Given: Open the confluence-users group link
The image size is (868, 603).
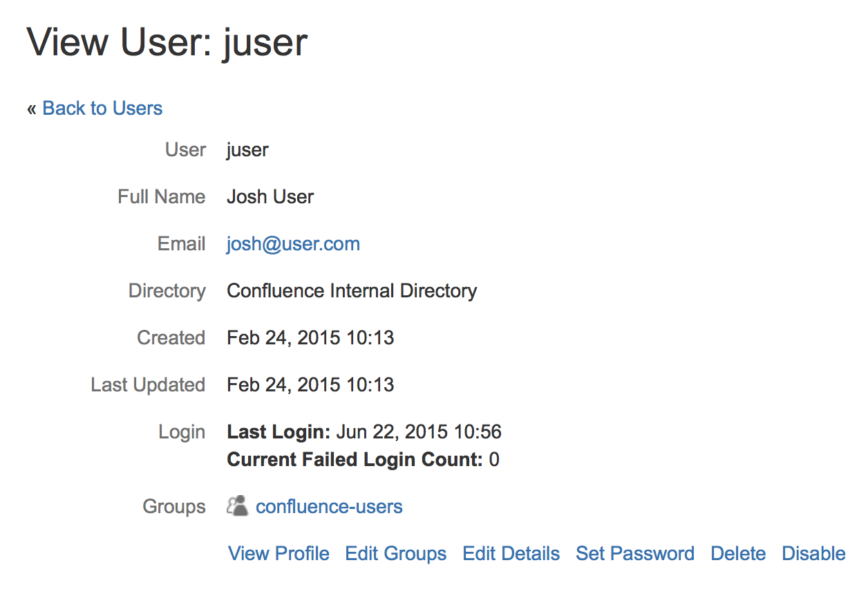Looking at the screenshot, I should pyautogui.click(x=329, y=507).
